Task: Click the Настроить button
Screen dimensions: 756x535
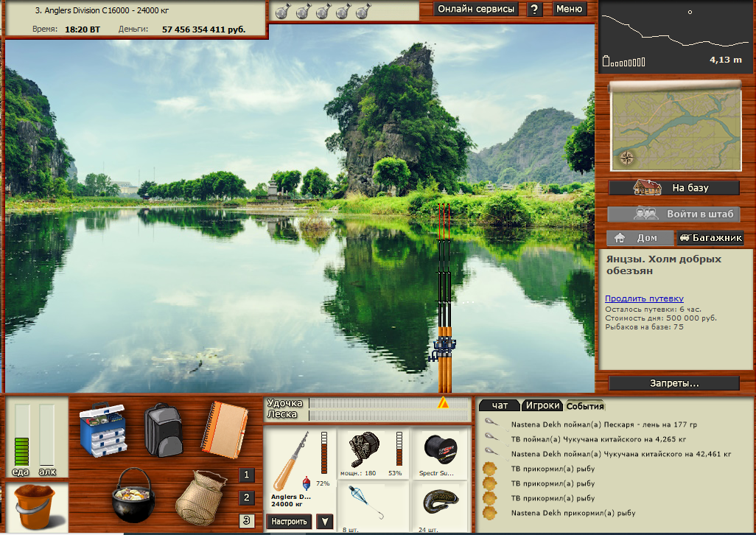Action: click(289, 522)
